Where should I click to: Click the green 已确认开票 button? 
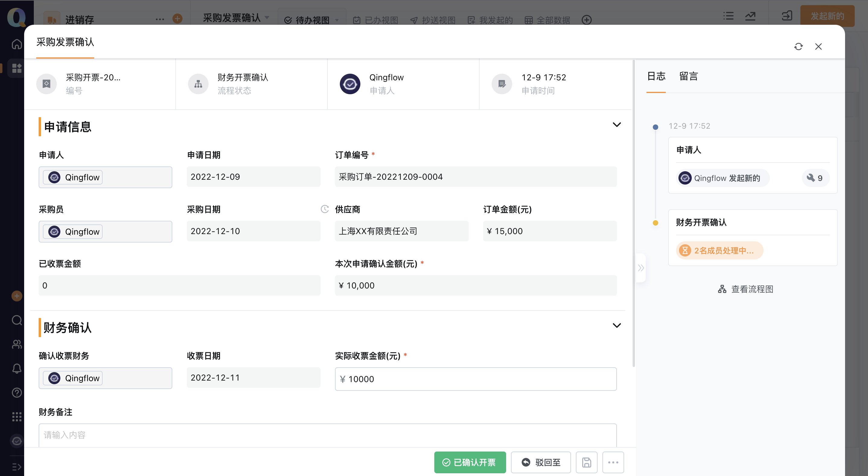point(470,462)
